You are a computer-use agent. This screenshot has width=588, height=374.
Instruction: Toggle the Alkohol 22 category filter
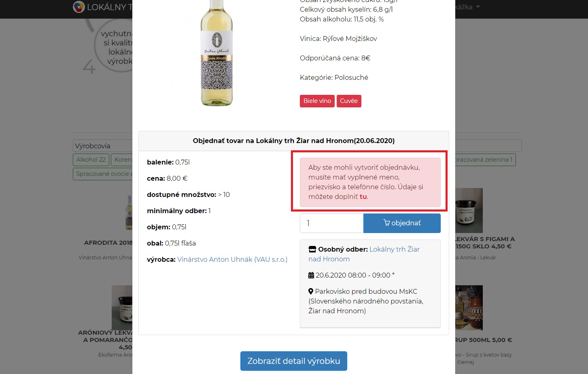(x=91, y=160)
